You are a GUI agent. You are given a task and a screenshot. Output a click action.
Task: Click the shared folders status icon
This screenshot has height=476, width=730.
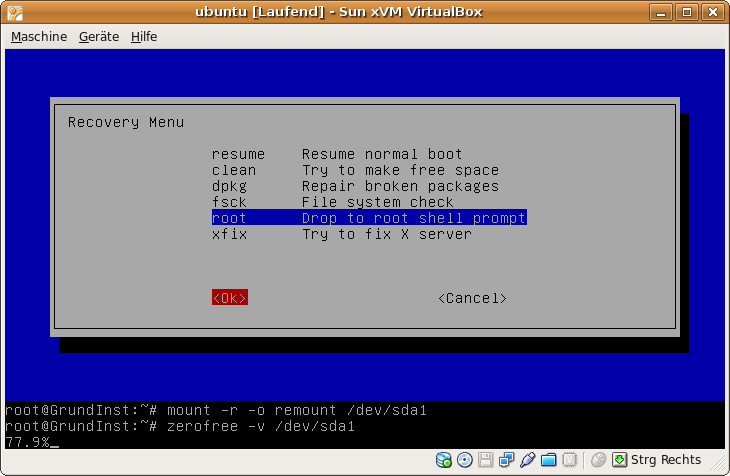548,460
